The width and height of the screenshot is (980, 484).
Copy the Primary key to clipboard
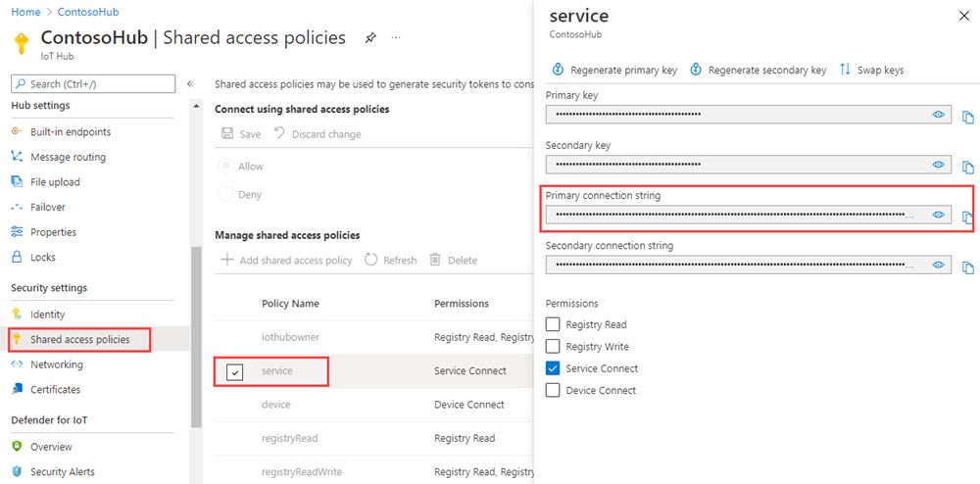click(968, 117)
